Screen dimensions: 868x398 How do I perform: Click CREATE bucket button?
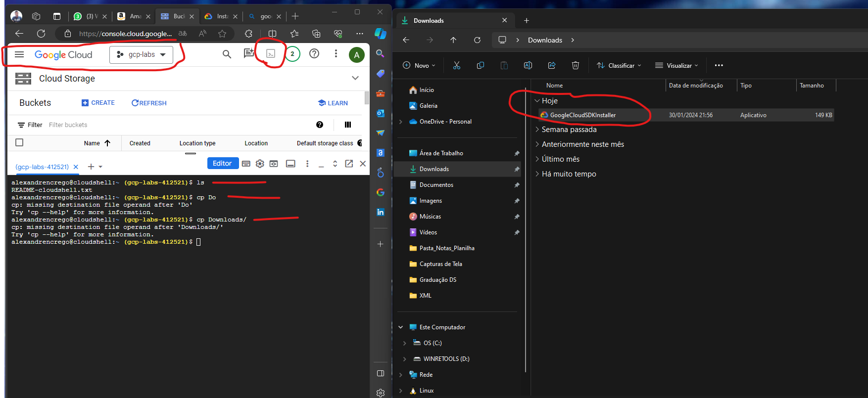pos(98,103)
